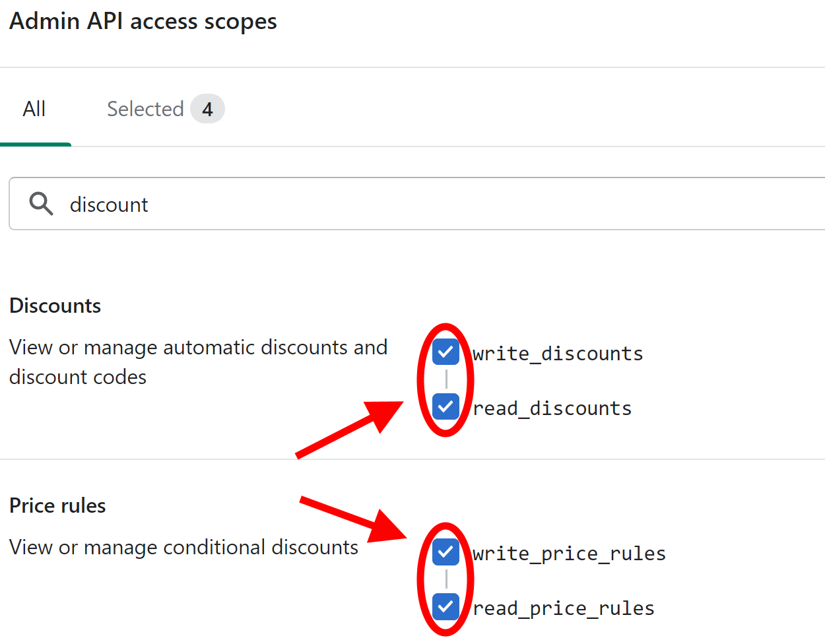Click the read_discounts scope label

click(552, 408)
